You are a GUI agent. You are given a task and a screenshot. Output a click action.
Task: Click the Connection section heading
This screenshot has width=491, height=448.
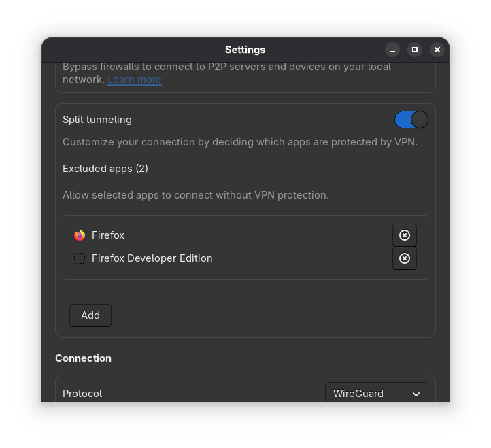pyautogui.click(x=83, y=358)
